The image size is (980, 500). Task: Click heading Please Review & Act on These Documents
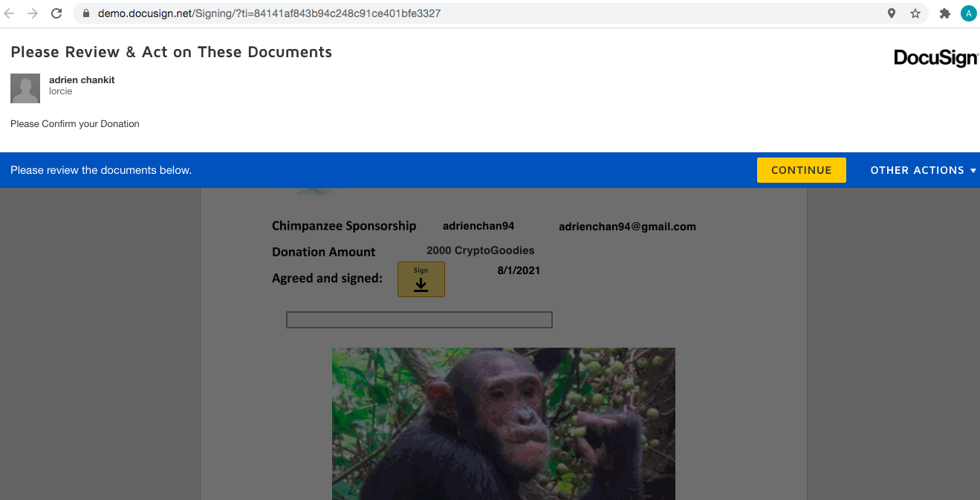coord(171,52)
